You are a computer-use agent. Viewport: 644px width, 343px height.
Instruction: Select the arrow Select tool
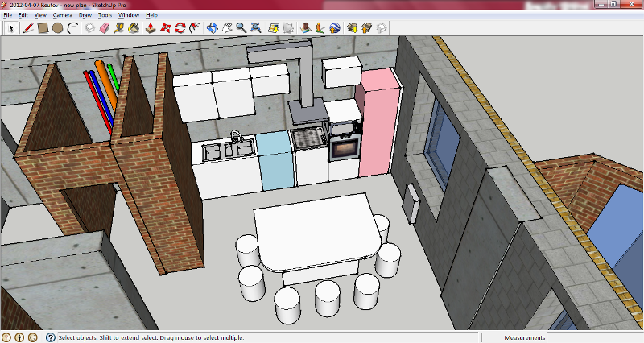click(11, 27)
